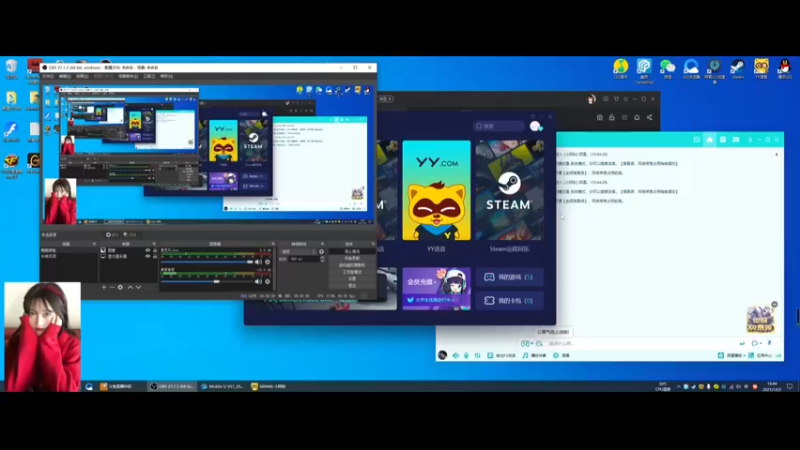Click YY chat message input field
The height and width of the screenshot is (450, 800).
(638, 343)
